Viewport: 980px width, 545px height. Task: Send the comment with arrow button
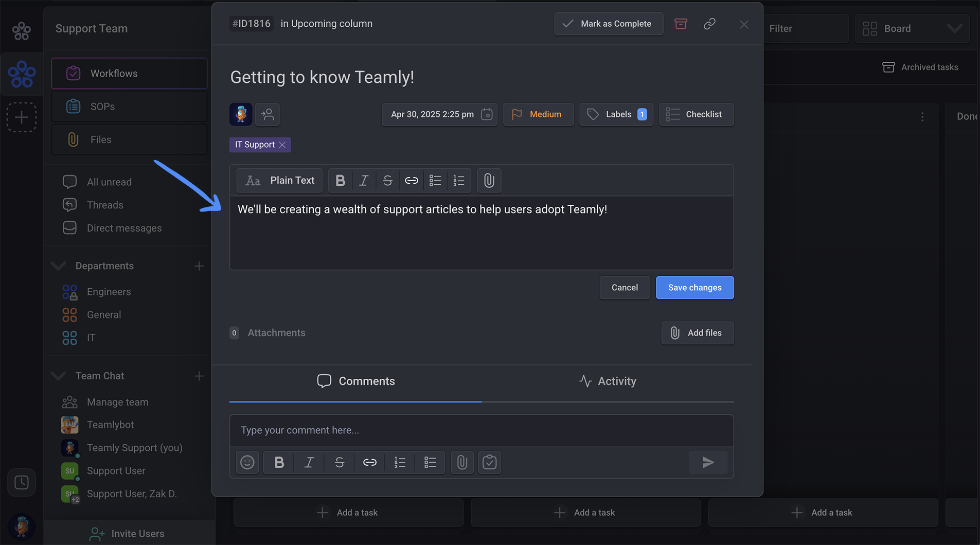(708, 462)
